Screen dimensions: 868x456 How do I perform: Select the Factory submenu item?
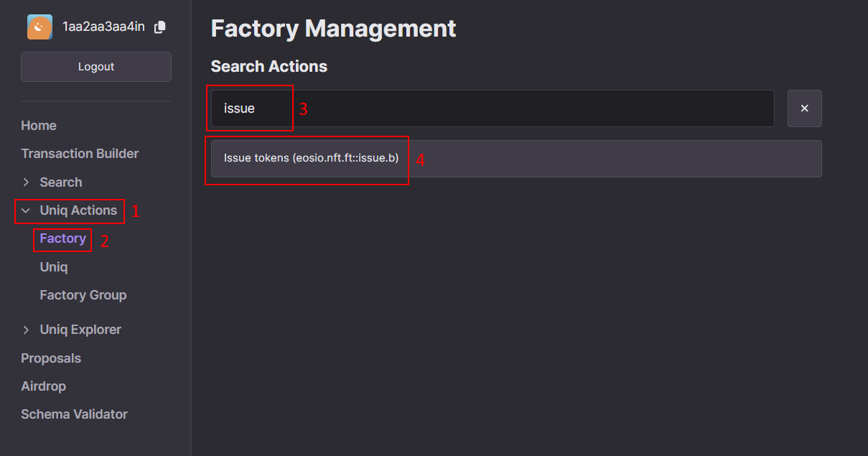[63, 238]
